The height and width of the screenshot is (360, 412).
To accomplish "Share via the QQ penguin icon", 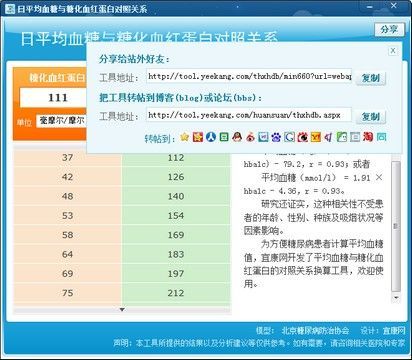I will coord(237,137).
